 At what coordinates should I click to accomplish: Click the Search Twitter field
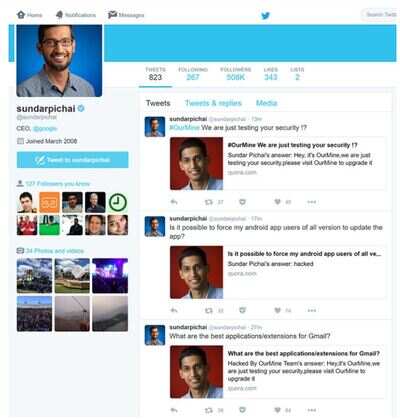(x=381, y=15)
